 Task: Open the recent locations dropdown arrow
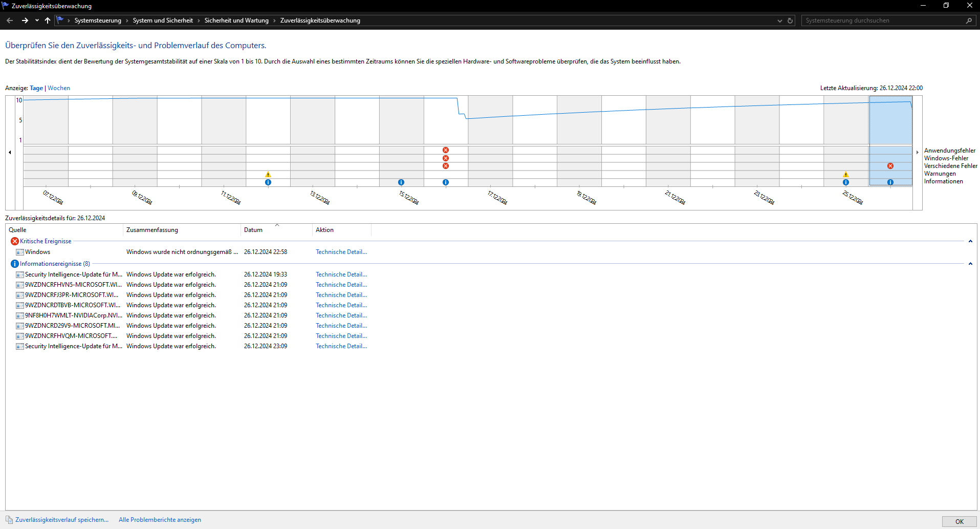point(37,20)
